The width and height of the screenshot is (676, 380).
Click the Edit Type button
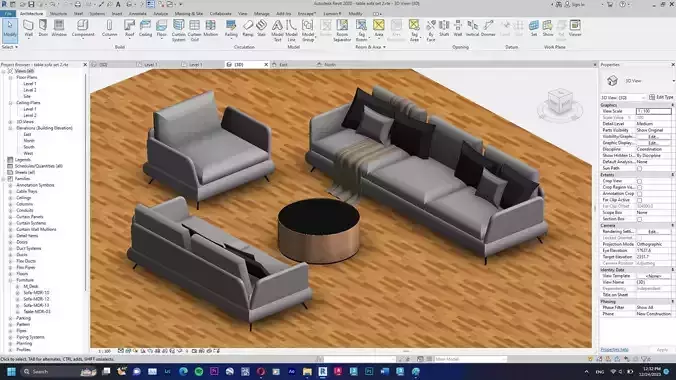click(661, 97)
